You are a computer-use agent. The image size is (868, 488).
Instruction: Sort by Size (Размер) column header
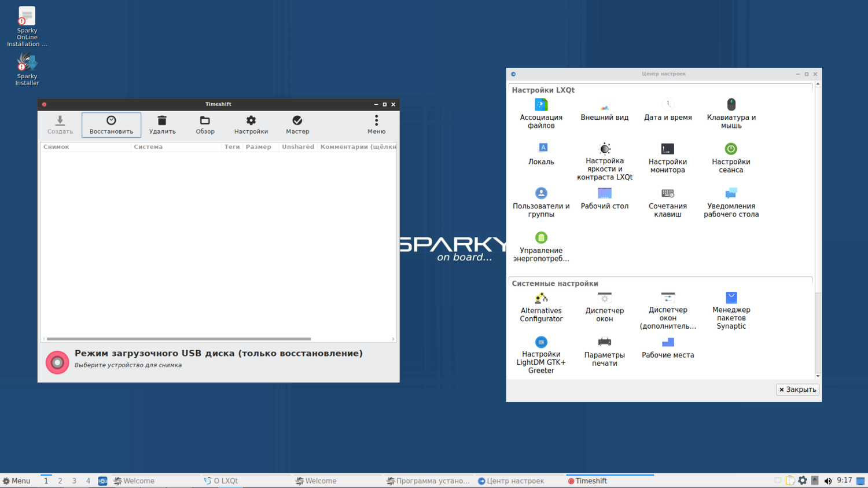258,147
